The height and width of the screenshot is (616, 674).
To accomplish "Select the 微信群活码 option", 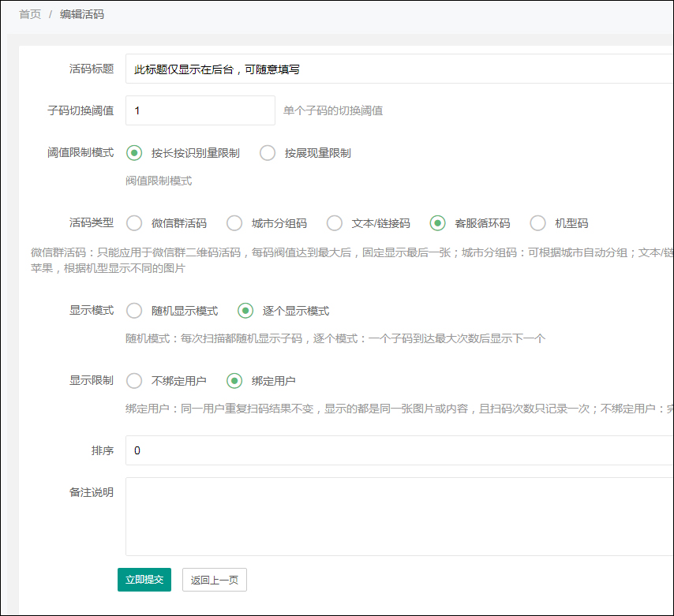I will (x=134, y=223).
